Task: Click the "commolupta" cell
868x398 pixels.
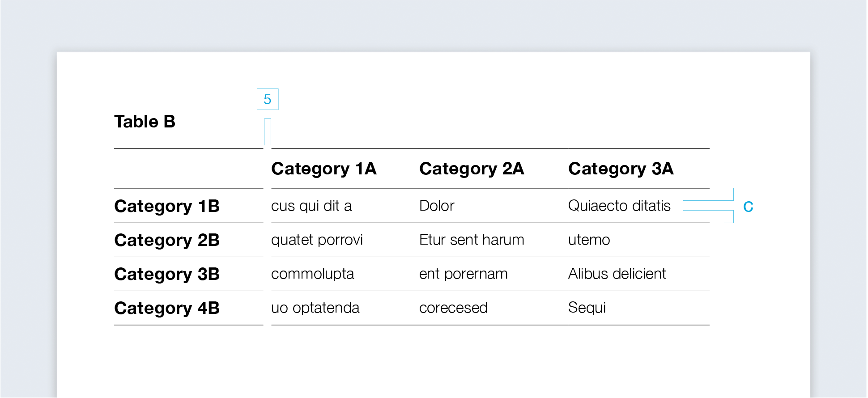Action: click(x=312, y=274)
